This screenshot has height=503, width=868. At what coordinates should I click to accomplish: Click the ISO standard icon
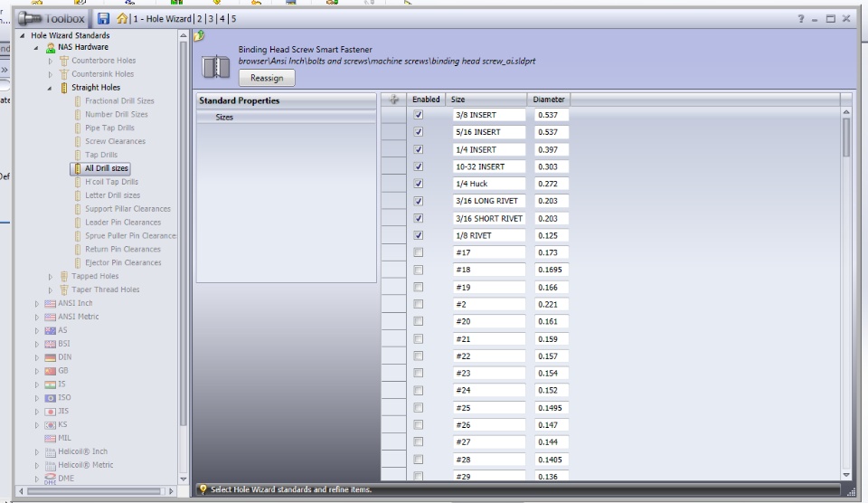point(51,398)
